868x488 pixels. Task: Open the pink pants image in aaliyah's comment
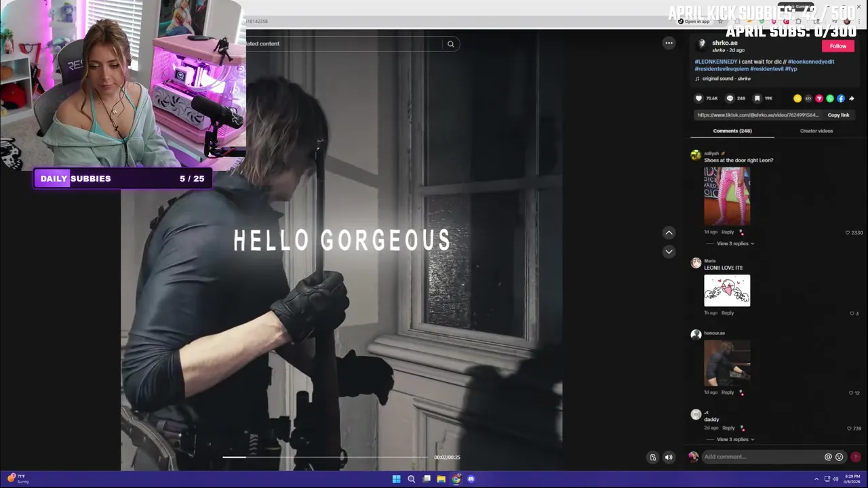(727, 196)
